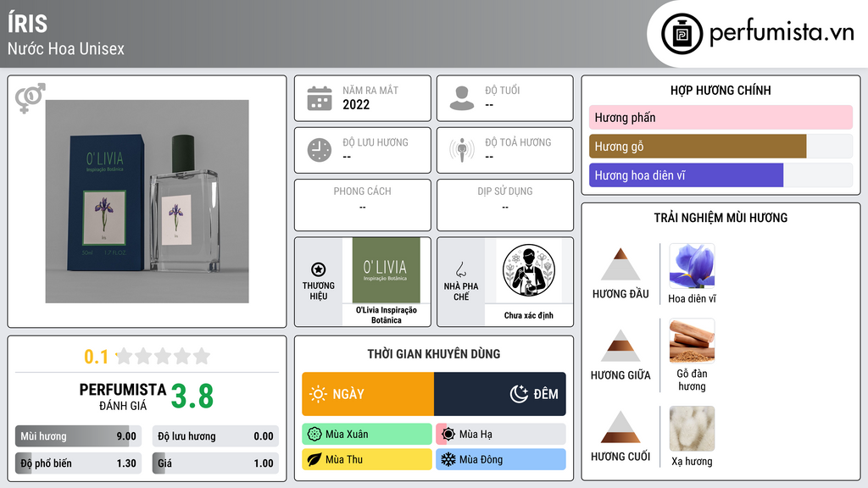Open the Hoa diên vĩ note thumbnail
868x488 pixels.
[x=692, y=266]
